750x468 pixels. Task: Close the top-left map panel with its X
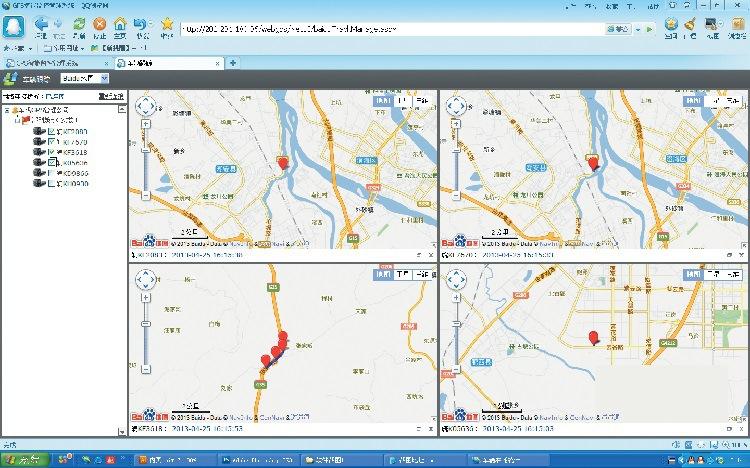[x=430, y=256]
